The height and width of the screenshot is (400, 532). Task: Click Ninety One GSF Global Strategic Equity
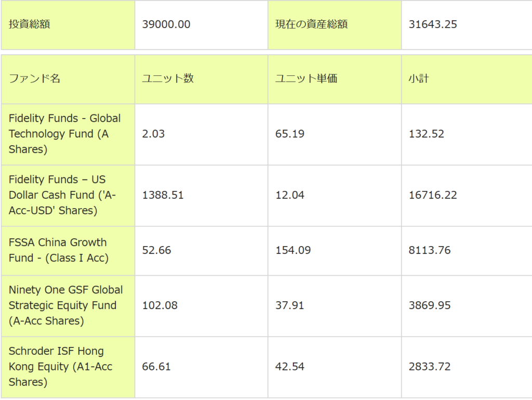pos(65,305)
